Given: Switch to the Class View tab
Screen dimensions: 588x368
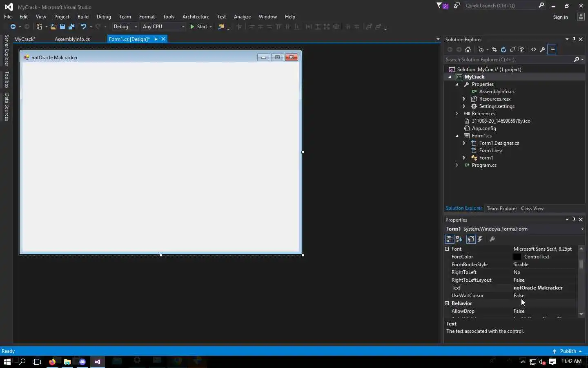Looking at the screenshot, I should (x=532, y=209).
